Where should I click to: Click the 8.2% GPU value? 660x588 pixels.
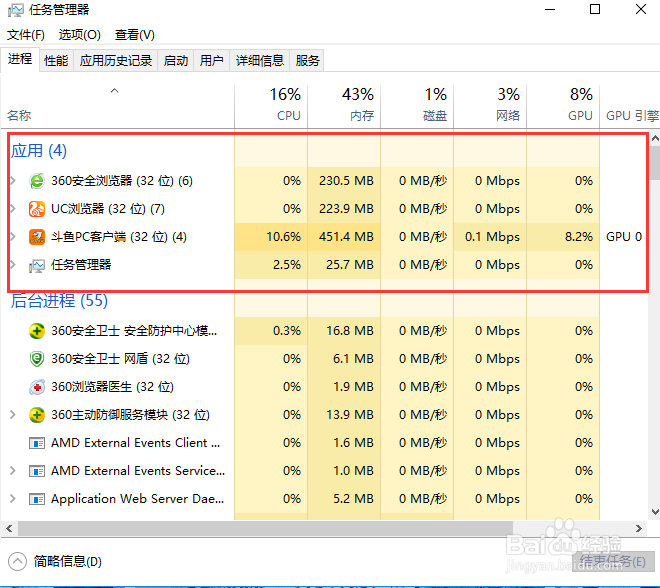tap(579, 237)
